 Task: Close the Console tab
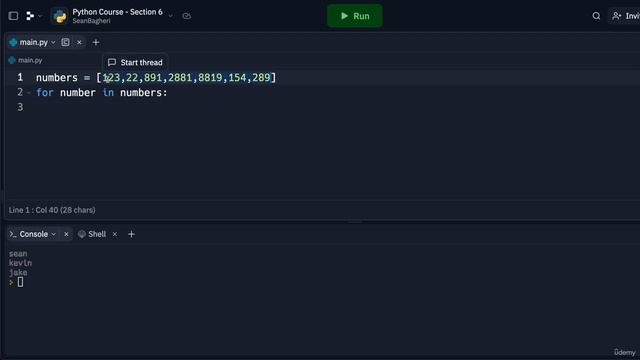[66, 234]
